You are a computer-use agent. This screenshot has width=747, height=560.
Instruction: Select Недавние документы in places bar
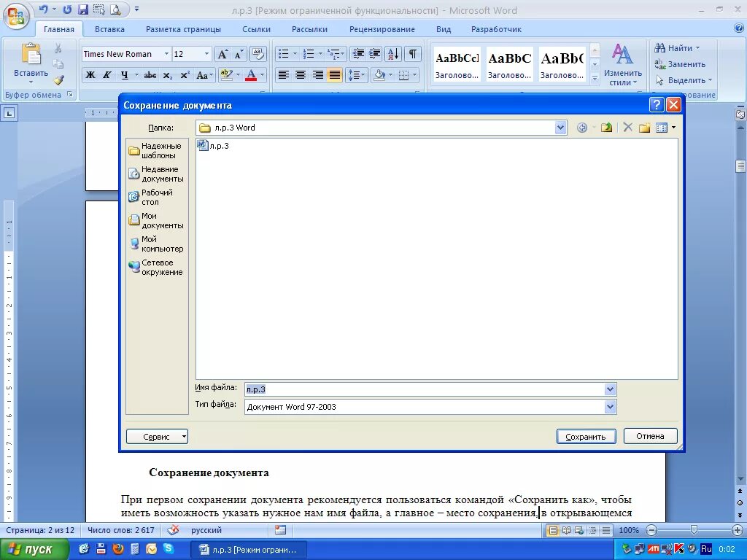157,174
